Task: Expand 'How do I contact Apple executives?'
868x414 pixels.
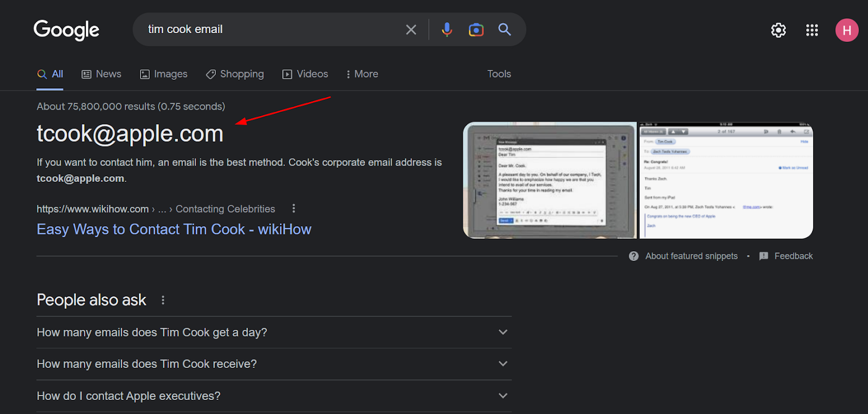Action: 274,396
